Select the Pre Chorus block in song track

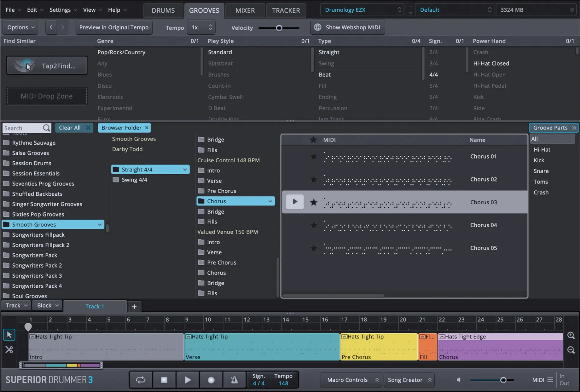point(379,347)
